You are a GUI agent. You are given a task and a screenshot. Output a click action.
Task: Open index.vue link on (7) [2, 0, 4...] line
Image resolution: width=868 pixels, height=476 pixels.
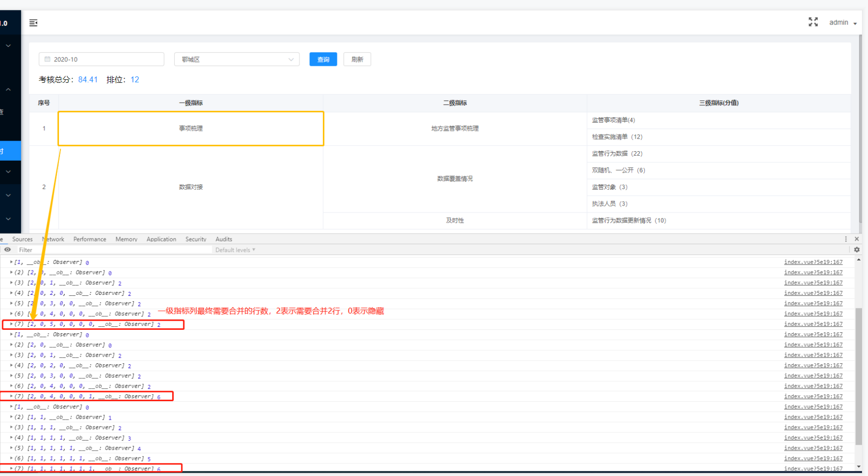click(813, 396)
